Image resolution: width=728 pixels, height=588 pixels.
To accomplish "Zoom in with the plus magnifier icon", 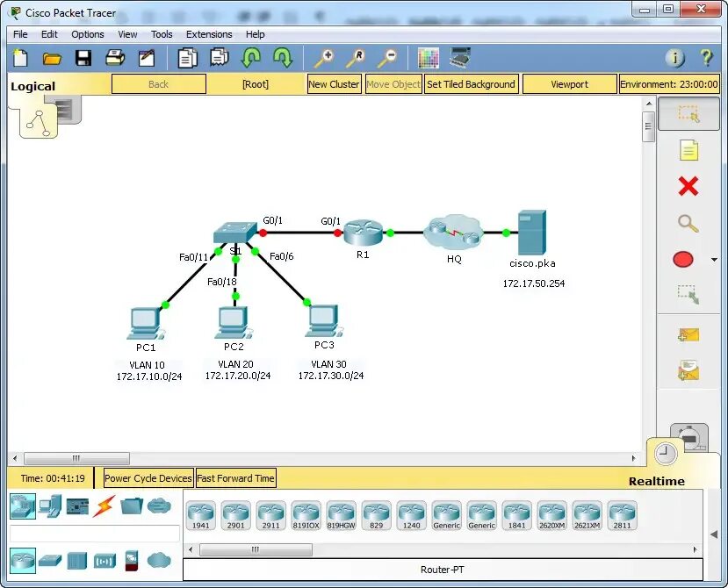I will pyautogui.click(x=324, y=59).
